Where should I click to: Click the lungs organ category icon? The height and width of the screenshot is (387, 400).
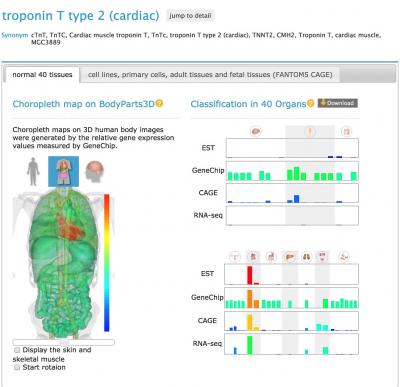306,257
